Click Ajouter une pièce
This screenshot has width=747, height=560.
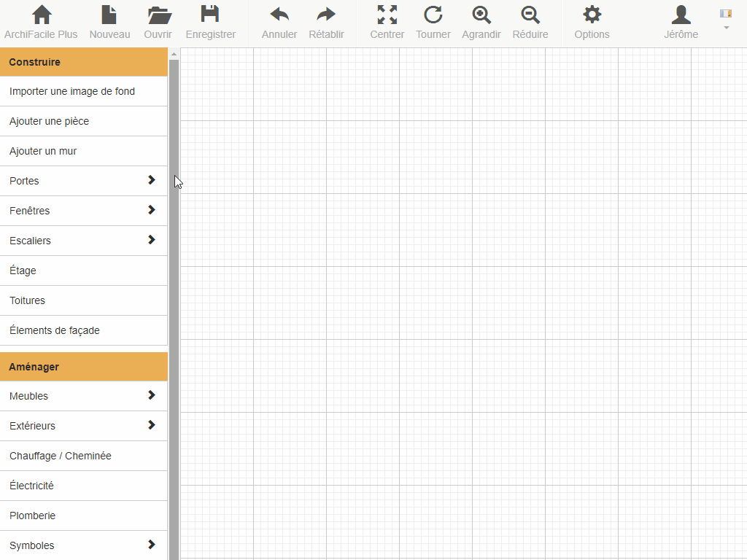click(x=84, y=121)
